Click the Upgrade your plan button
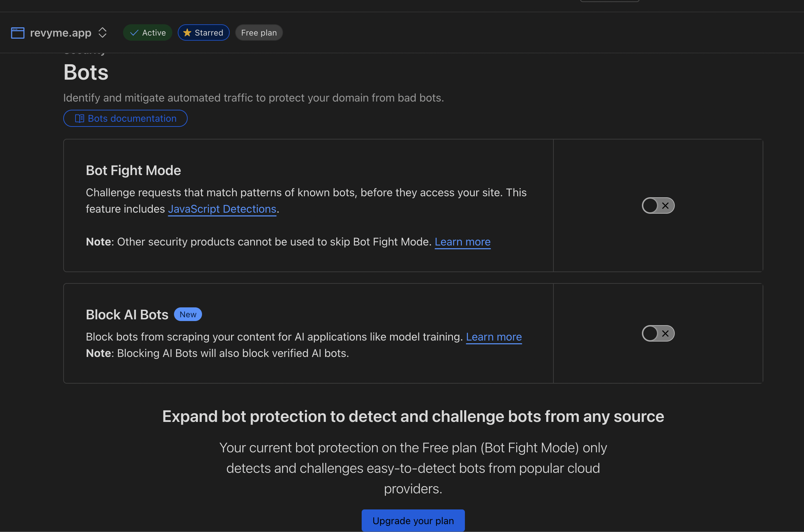Viewport: 804px width, 532px height. (413, 520)
